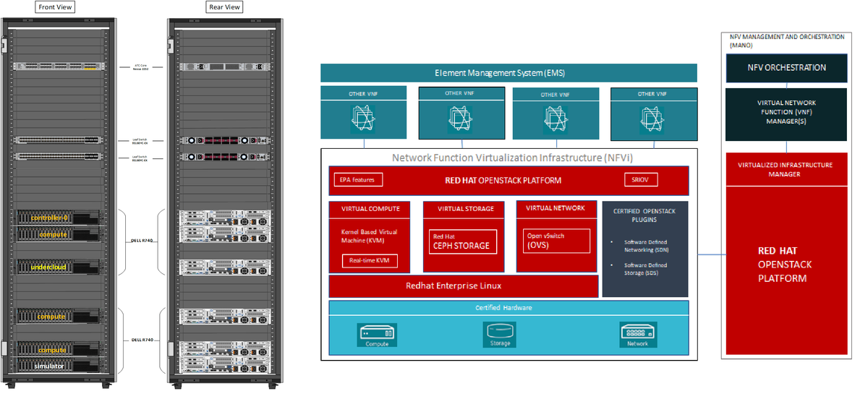Click the EPA features box
Viewport: 868px width, 399px height.
coord(358,179)
